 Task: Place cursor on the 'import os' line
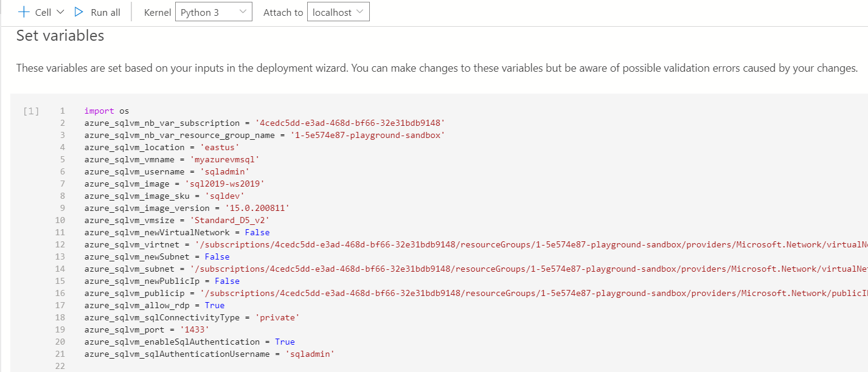pyautogui.click(x=107, y=111)
